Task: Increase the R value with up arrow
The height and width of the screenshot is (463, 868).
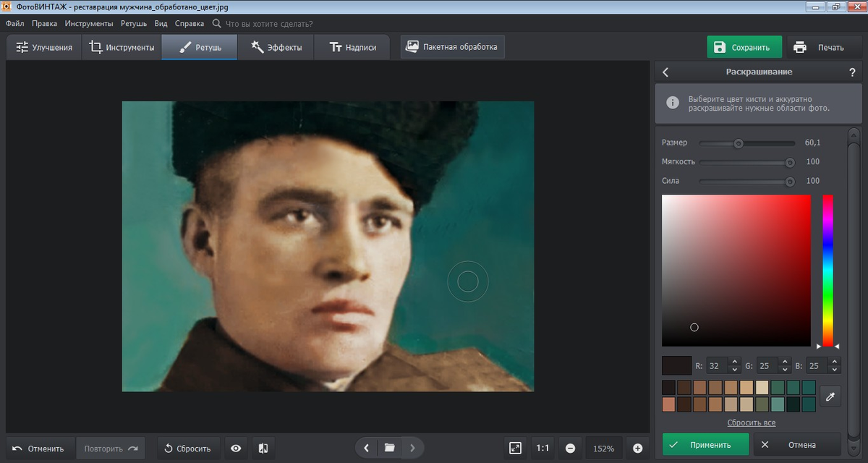Action: click(735, 362)
